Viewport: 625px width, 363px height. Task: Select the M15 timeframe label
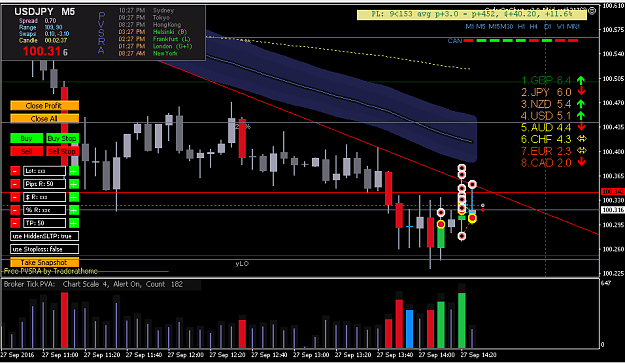495,27
